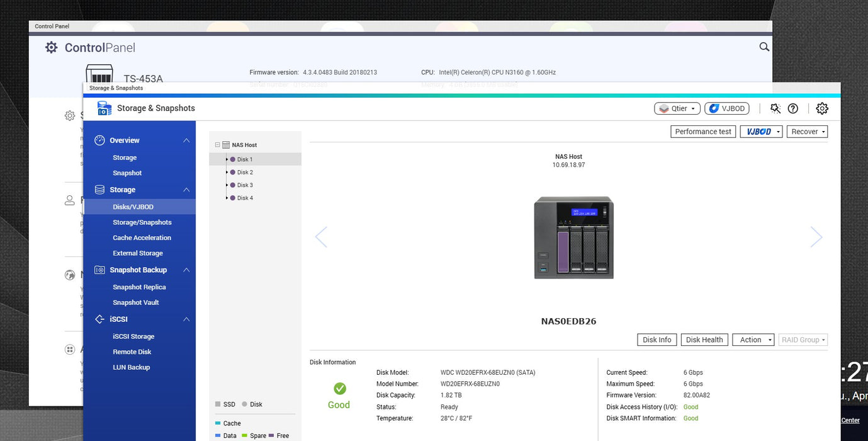The height and width of the screenshot is (441, 868).
Task: Open Snapshot under Overview
Action: 127,173
